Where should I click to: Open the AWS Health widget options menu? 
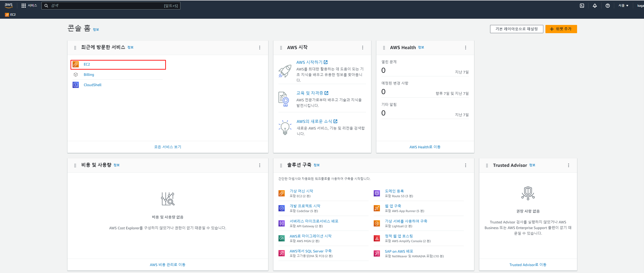(x=465, y=47)
